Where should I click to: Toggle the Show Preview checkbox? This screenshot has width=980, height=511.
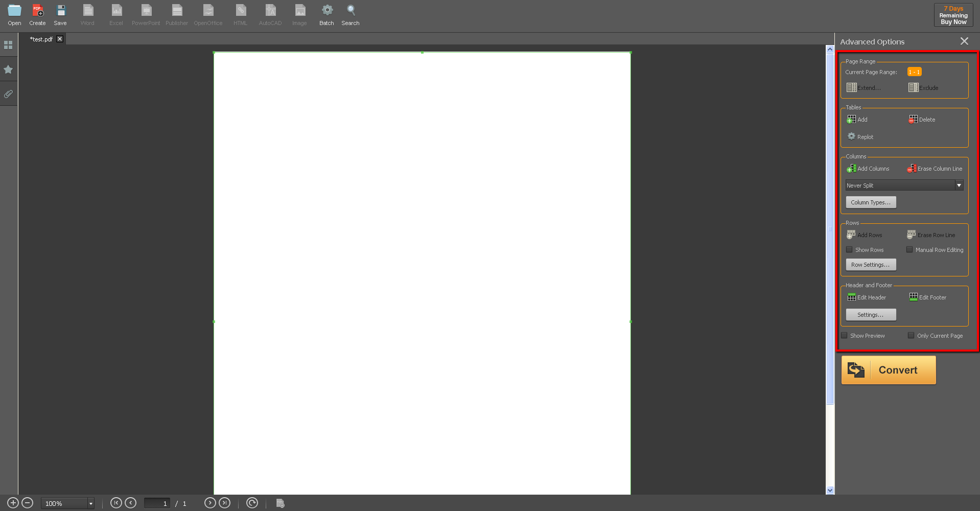(844, 336)
